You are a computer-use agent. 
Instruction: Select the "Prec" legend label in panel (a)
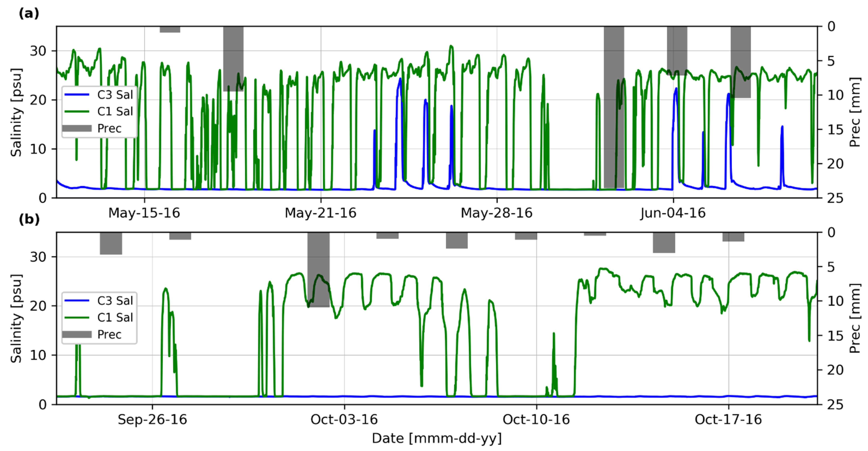[x=109, y=128]
